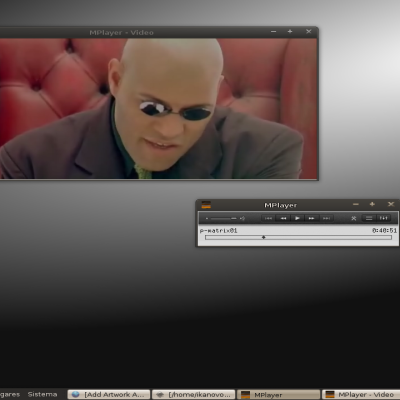Click the speaker icon beside volume slider
This screenshot has height=400, width=400.
click(x=242, y=219)
